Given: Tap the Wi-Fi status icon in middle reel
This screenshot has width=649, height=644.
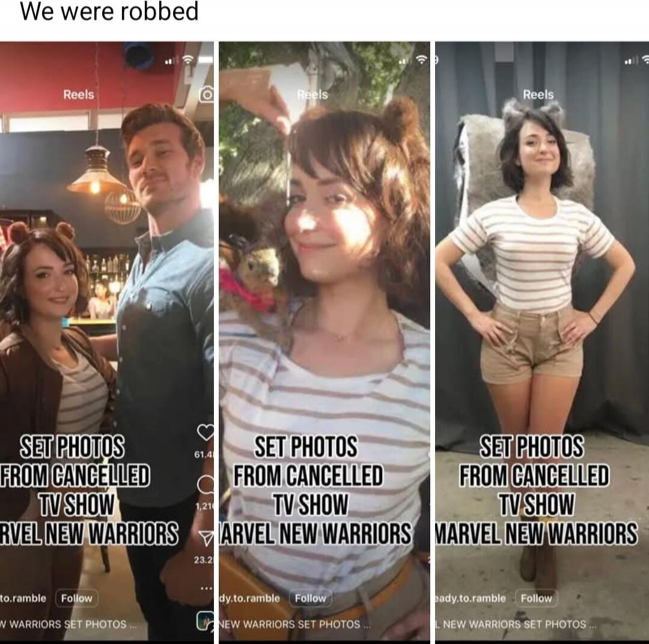Looking at the screenshot, I should click(421, 59).
